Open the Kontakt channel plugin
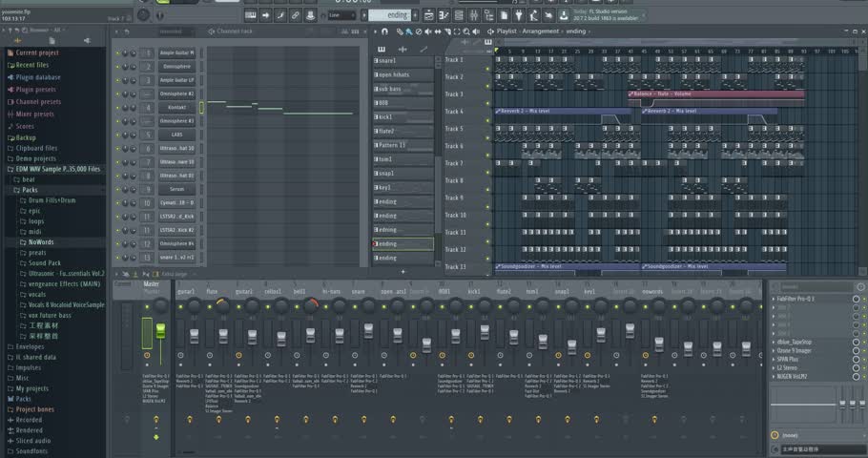Image resolution: width=868 pixels, height=458 pixels. pyautogui.click(x=176, y=108)
